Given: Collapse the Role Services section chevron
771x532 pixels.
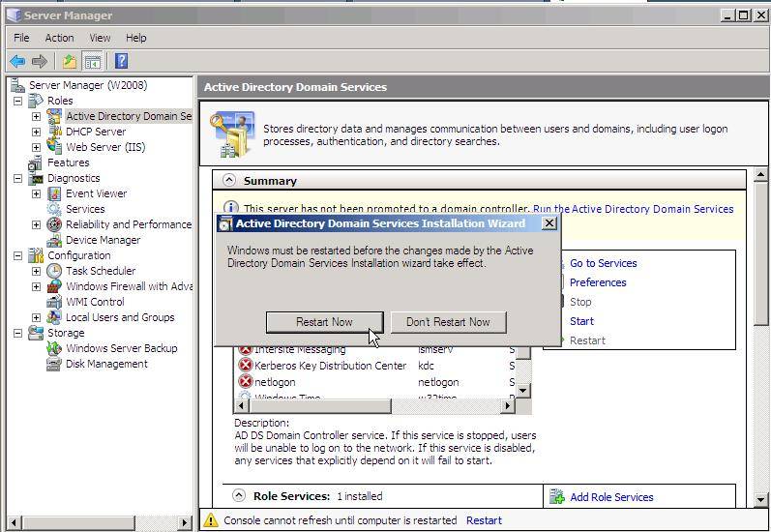Looking at the screenshot, I should pyautogui.click(x=239, y=495).
